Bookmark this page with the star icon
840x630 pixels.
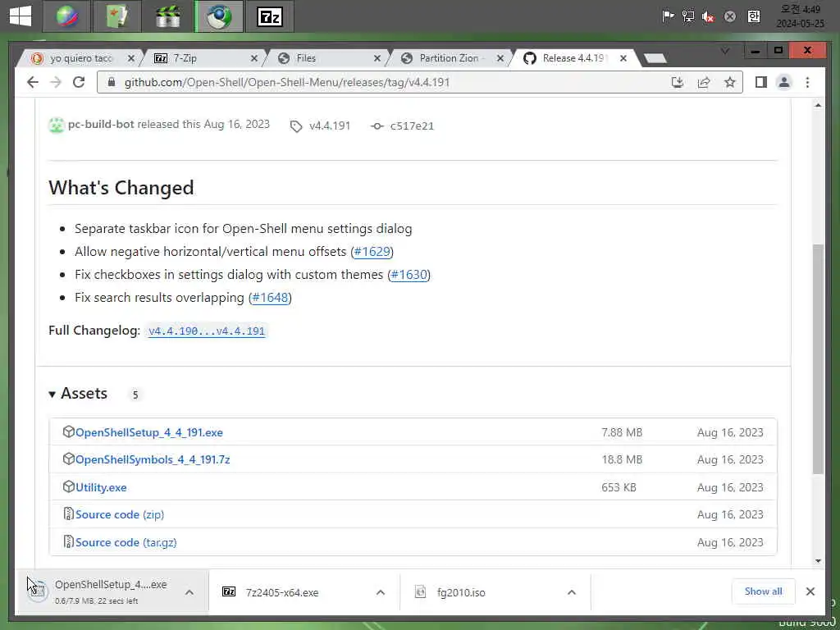(729, 82)
